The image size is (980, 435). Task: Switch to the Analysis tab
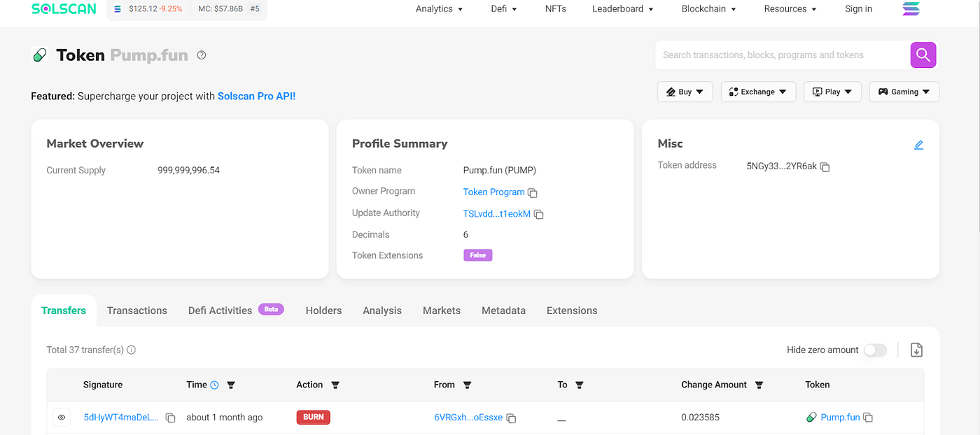click(x=382, y=311)
